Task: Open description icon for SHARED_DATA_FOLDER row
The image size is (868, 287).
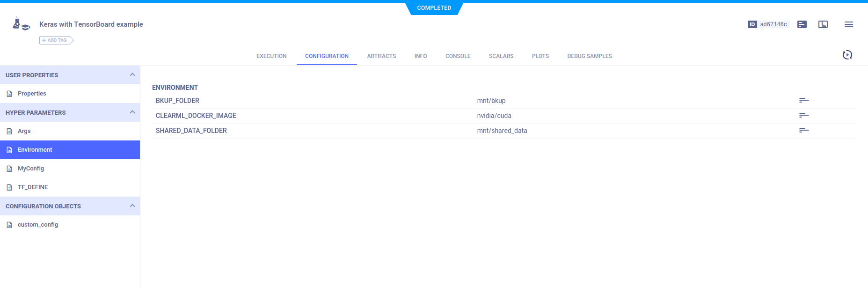Action: point(803,130)
